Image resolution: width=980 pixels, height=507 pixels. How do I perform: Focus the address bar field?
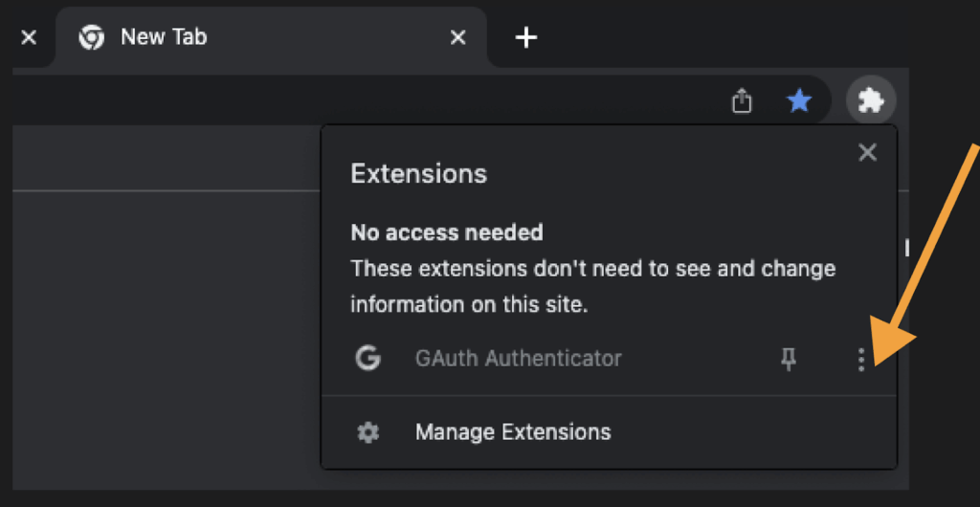click(364, 100)
